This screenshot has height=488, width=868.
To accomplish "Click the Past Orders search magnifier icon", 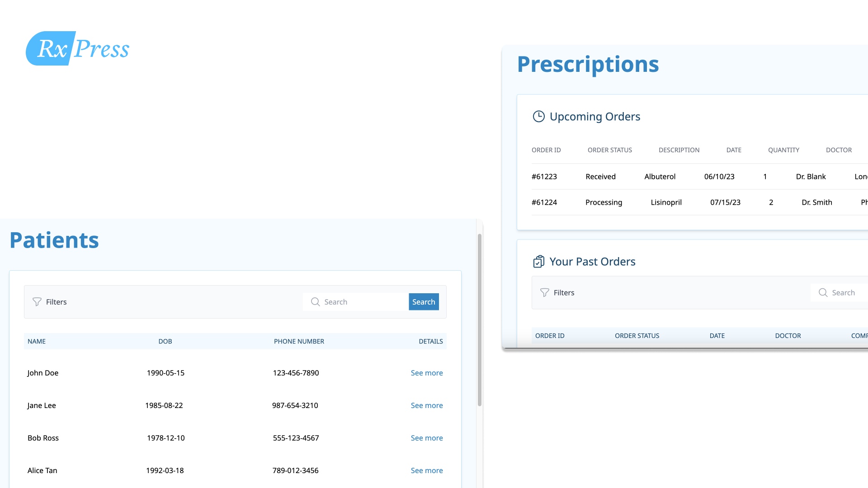I will 823,293.
